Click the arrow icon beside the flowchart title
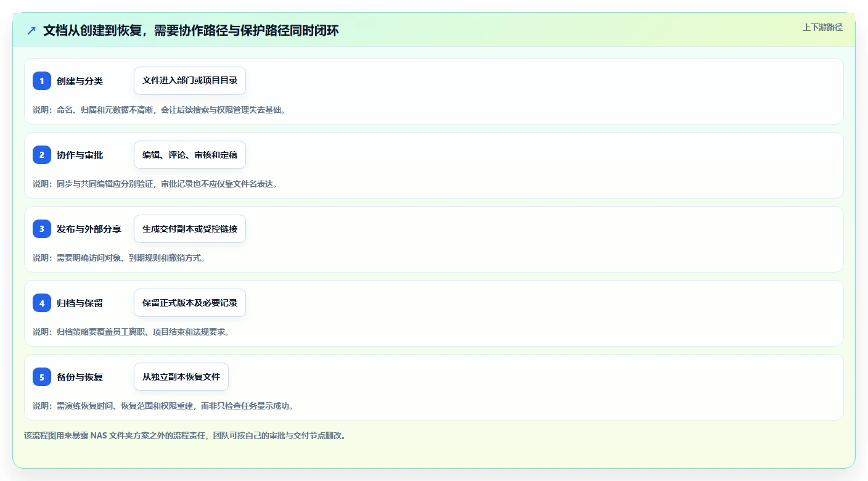Screen dimensions: 868x481 31,30
